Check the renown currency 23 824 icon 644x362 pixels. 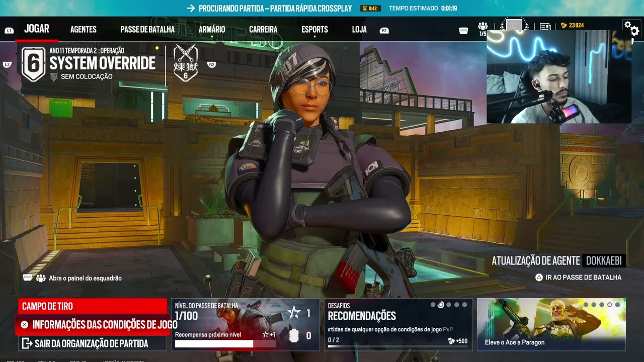564,25
